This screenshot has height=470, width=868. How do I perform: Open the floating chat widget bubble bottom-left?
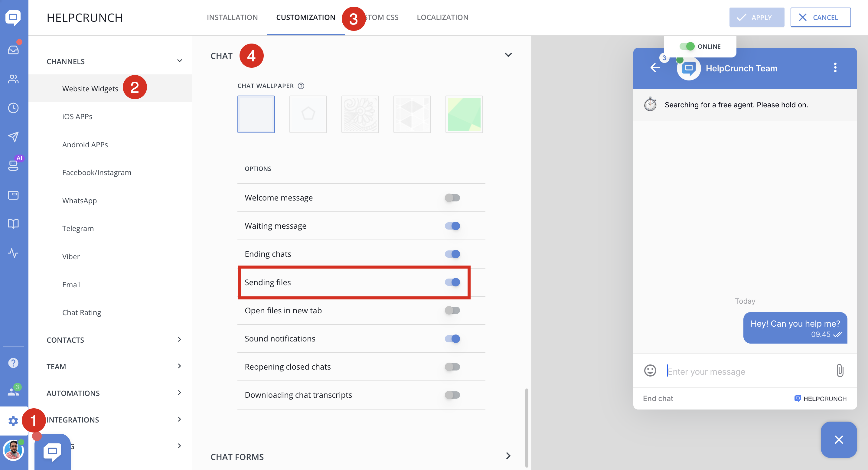[52, 452]
